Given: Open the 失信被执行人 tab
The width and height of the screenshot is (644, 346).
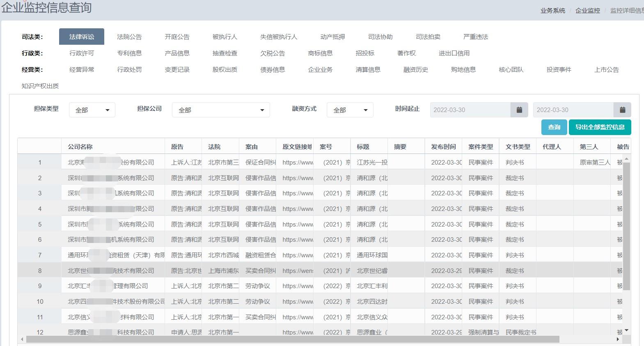Looking at the screenshot, I should [278, 37].
